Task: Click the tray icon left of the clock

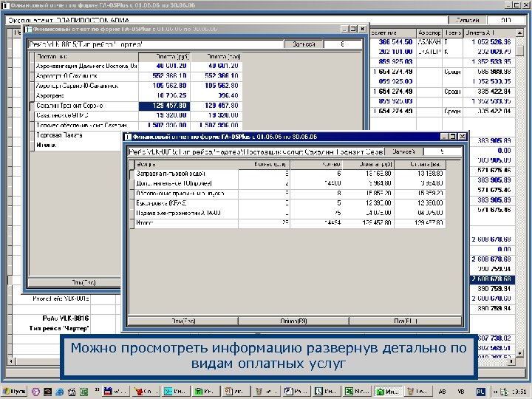Action: tap(505, 392)
